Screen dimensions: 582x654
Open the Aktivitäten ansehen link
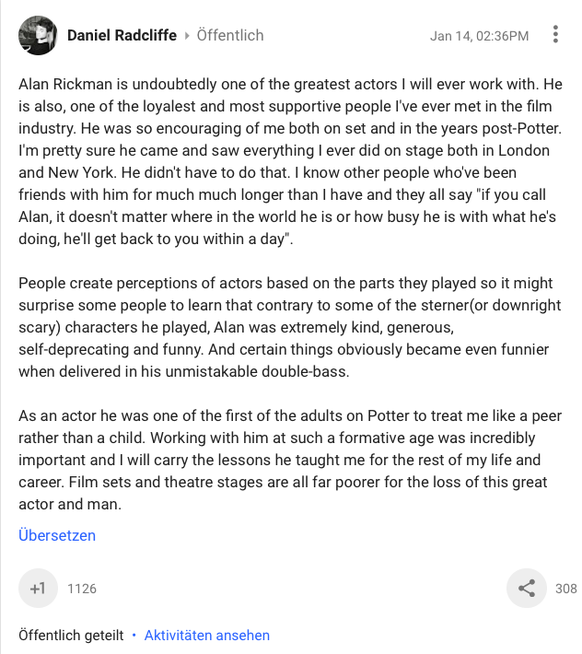point(207,635)
